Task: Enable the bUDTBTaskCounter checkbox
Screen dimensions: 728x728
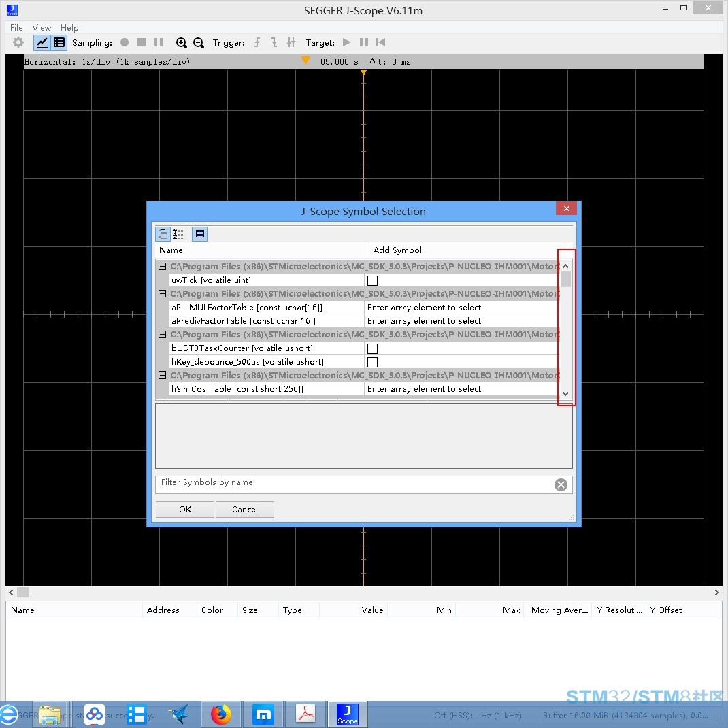Action: pos(372,348)
